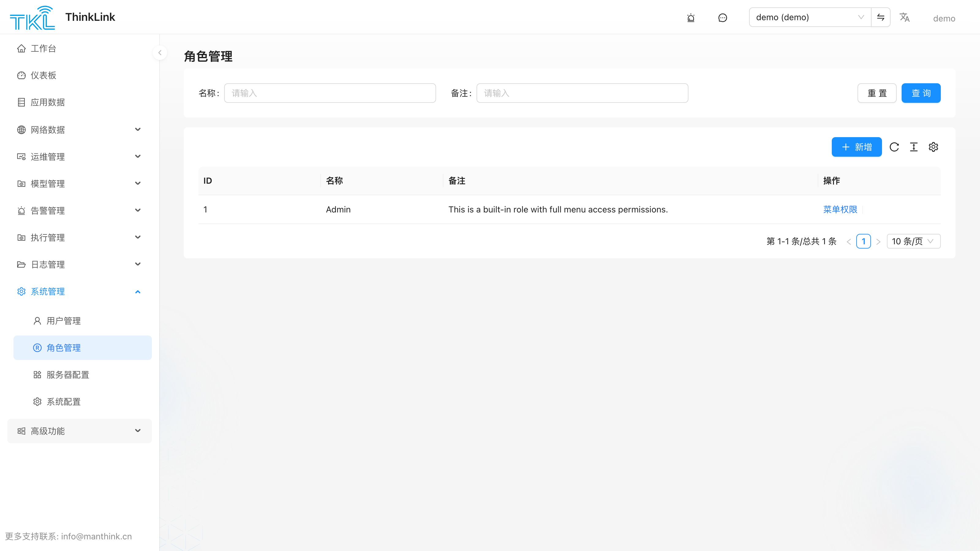Open the 10 条/页 page size dropdown

click(914, 241)
